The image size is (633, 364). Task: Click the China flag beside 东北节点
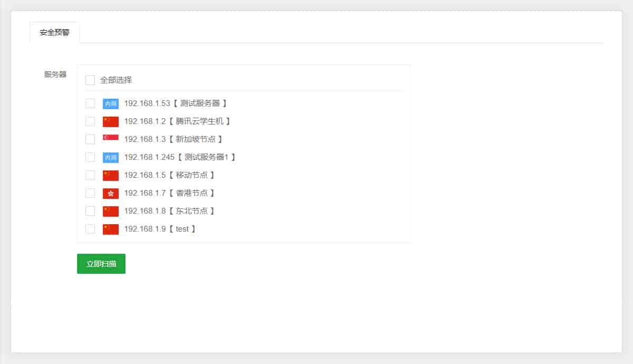tap(111, 212)
